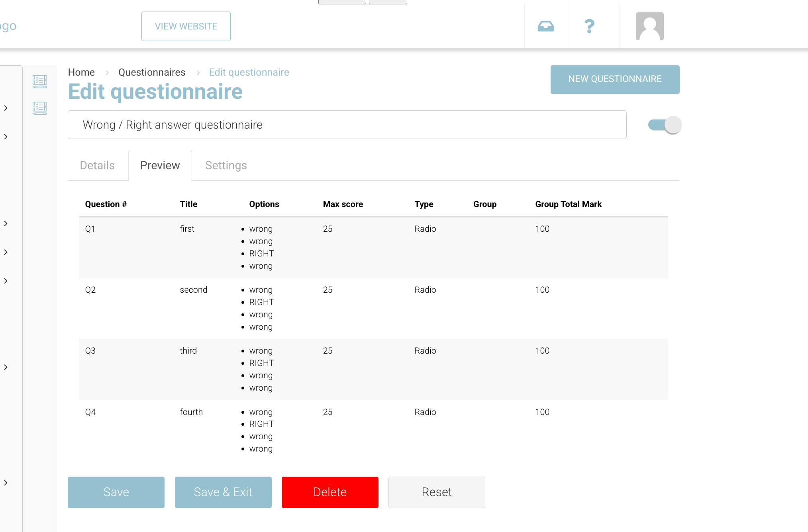Viewport: 808px width, 532px height.
Task: Expand the first sidebar chevron
Action: point(6,108)
